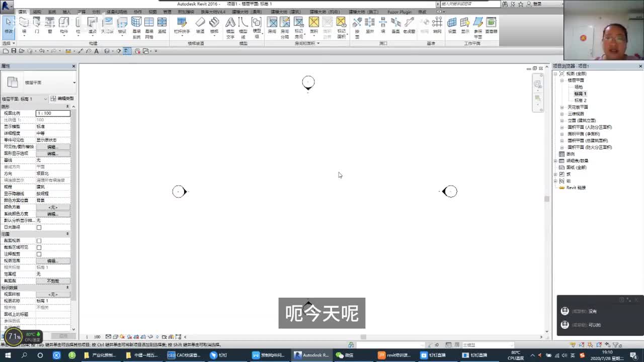Open the Structure (结构) ribbon tab
Image resolution: width=644 pixels, height=362 pixels.
(37, 12)
